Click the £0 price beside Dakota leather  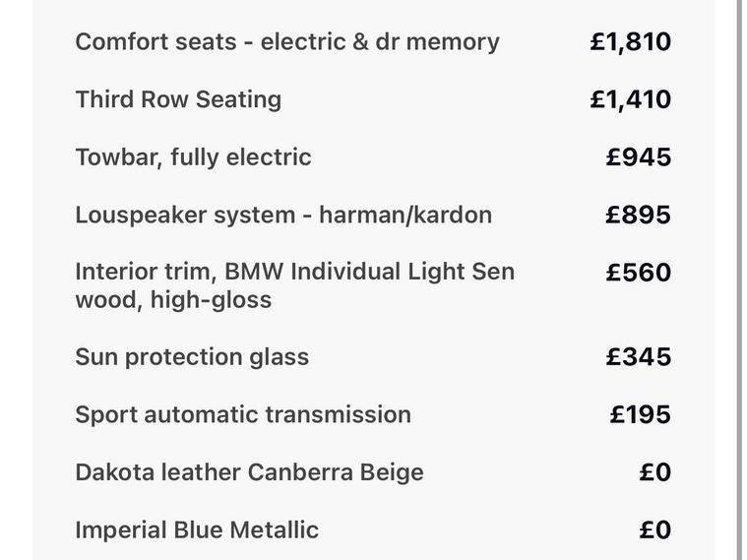[x=654, y=472]
